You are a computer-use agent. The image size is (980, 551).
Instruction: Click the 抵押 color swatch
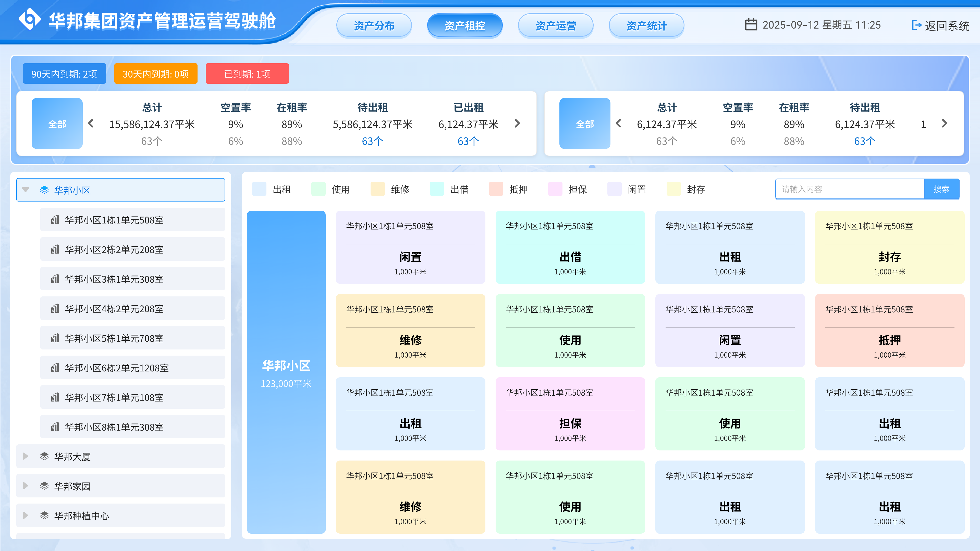click(496, 189)
